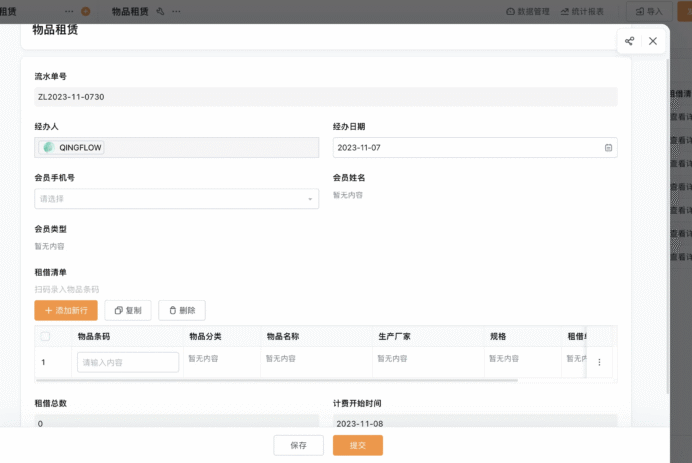This screenshot has width=692, height=463.
Task: Toggle the select-all checkbox in table header
Action: pos(45,336)
